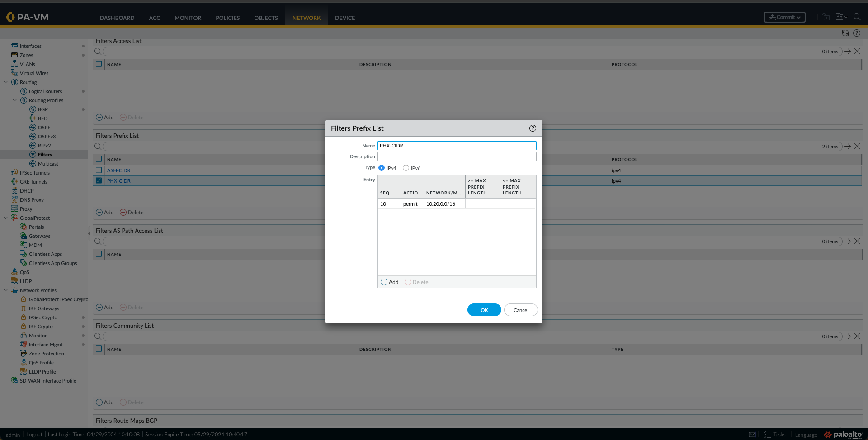This screenshot has width=868, height=440.
Task: Switch to the MONITOR tab
Action: 188,18
